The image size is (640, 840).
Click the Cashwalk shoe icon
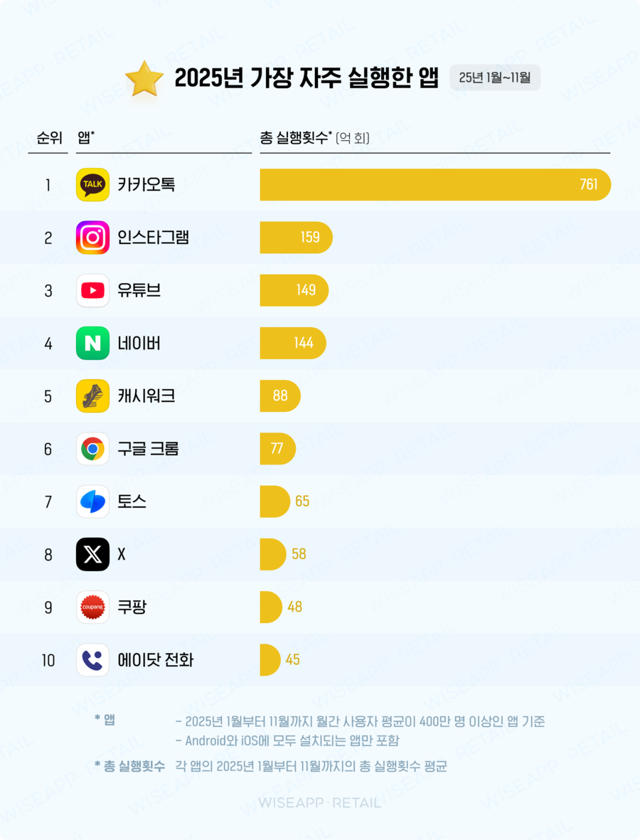click(x=92, y=396)
